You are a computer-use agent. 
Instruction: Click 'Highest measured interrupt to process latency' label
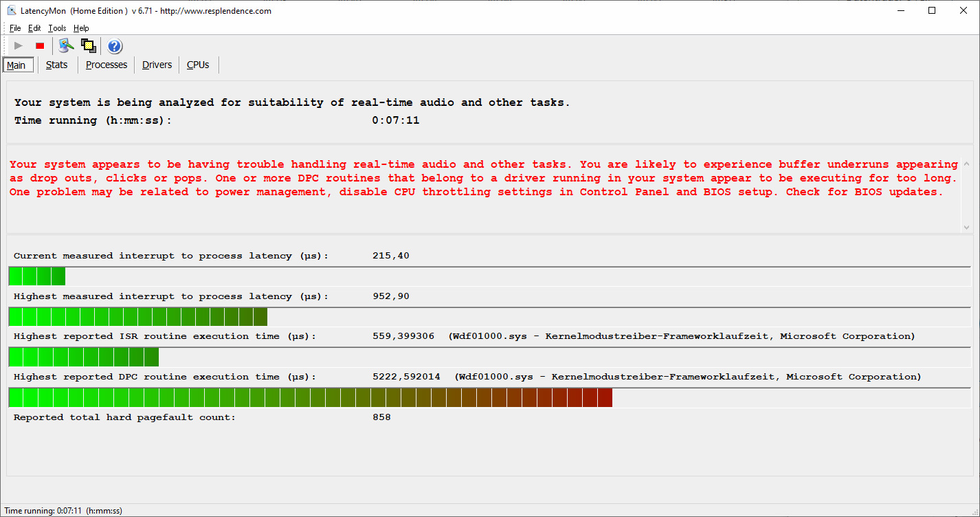coord(171,296)
